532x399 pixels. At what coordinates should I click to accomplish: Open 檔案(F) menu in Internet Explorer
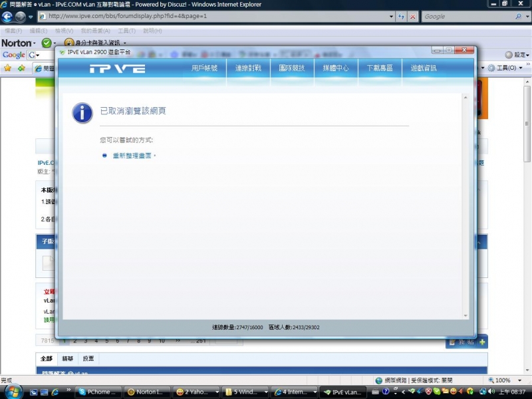(13, 31)
